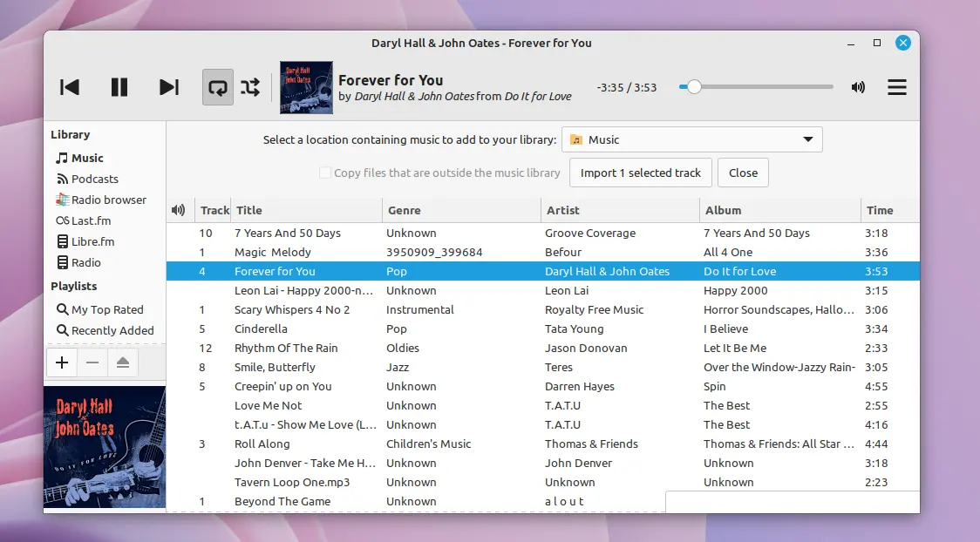Sort the track list by Artist column
Screen dimensions: 980x542
click(x=562, y=210)
